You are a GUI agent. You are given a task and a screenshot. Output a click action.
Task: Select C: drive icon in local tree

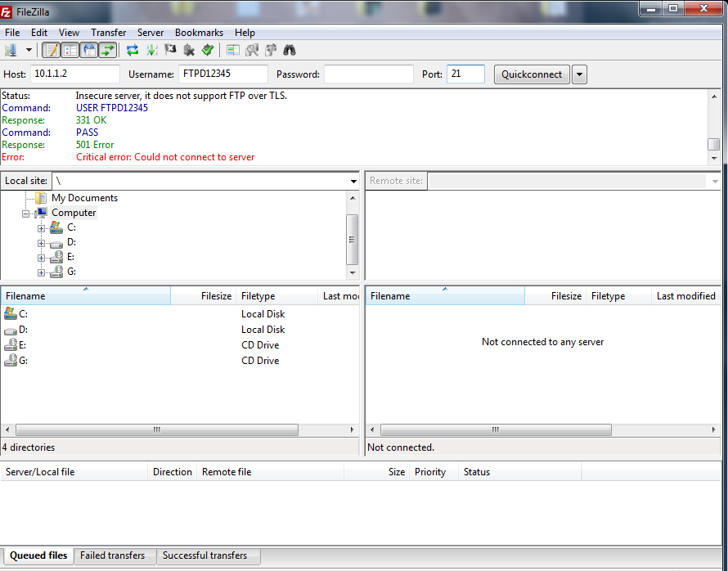(x=56, y=227)
